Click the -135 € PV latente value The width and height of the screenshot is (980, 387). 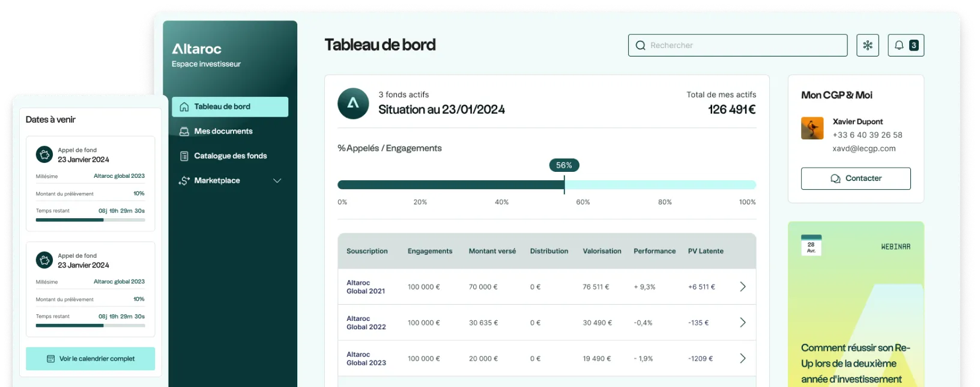[x=698, y=323]
